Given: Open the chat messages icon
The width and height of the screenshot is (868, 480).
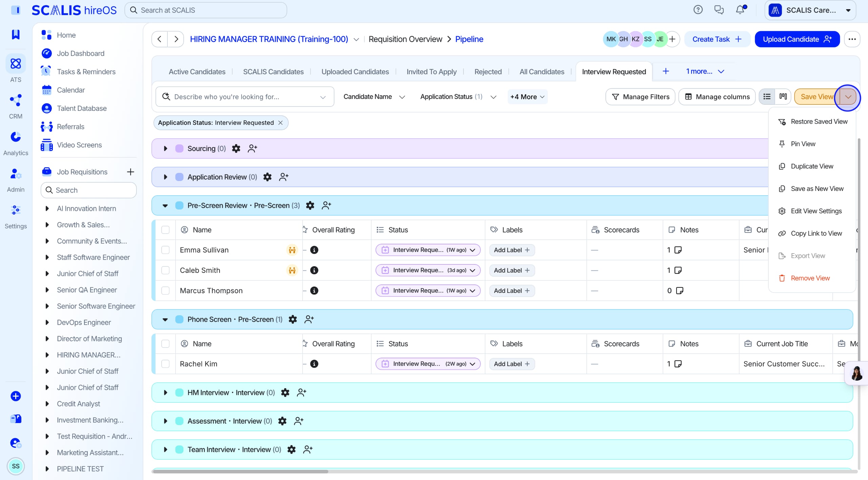Looking at the screenshot, I should [x=719, y=10].
